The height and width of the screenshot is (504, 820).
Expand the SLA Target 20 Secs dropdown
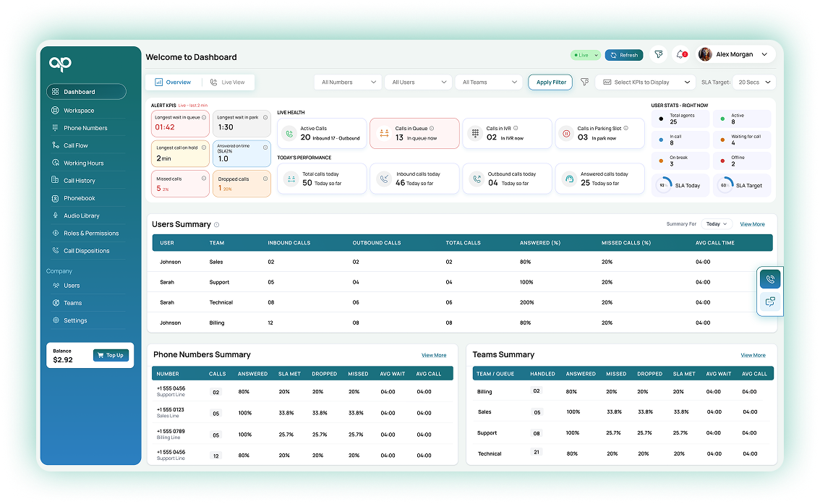[755, 82]
